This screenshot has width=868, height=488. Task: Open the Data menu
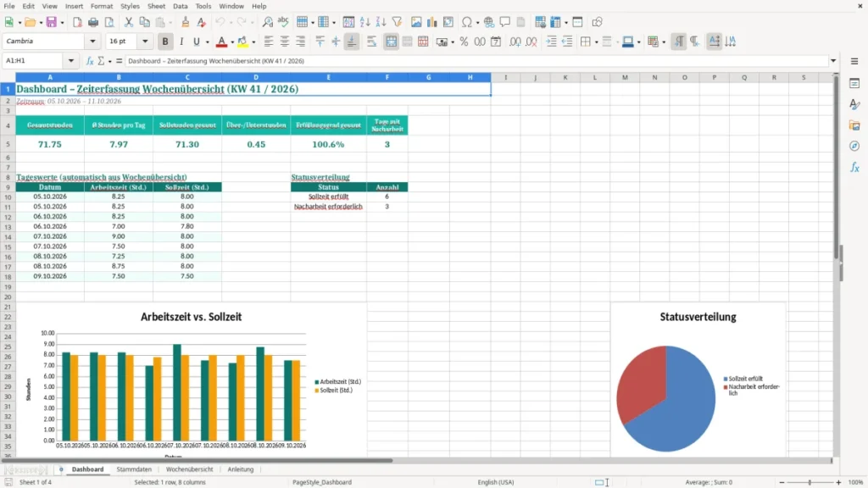point(180,6)
